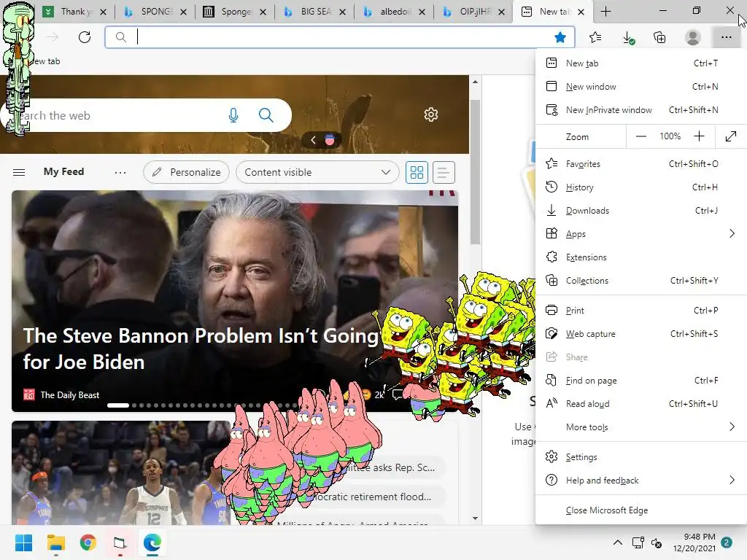
Task: Open the Windows Start menu
Action: (x=23, y=542)
